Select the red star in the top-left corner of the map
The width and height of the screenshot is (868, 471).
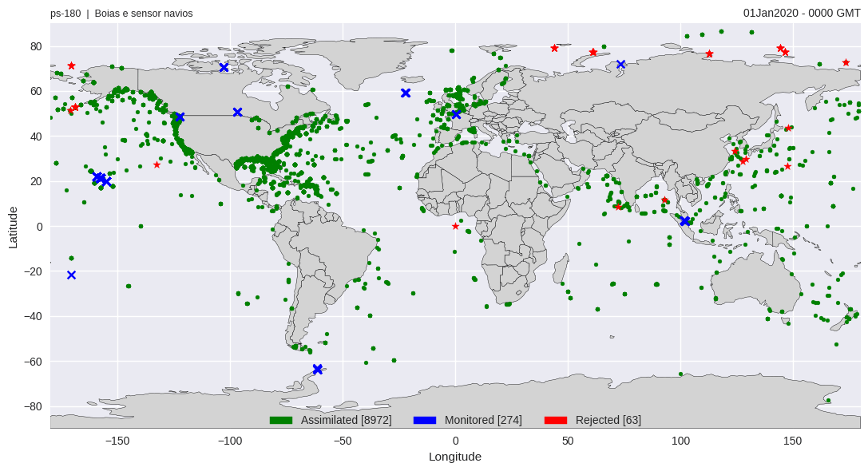click(x=71, y=65)
